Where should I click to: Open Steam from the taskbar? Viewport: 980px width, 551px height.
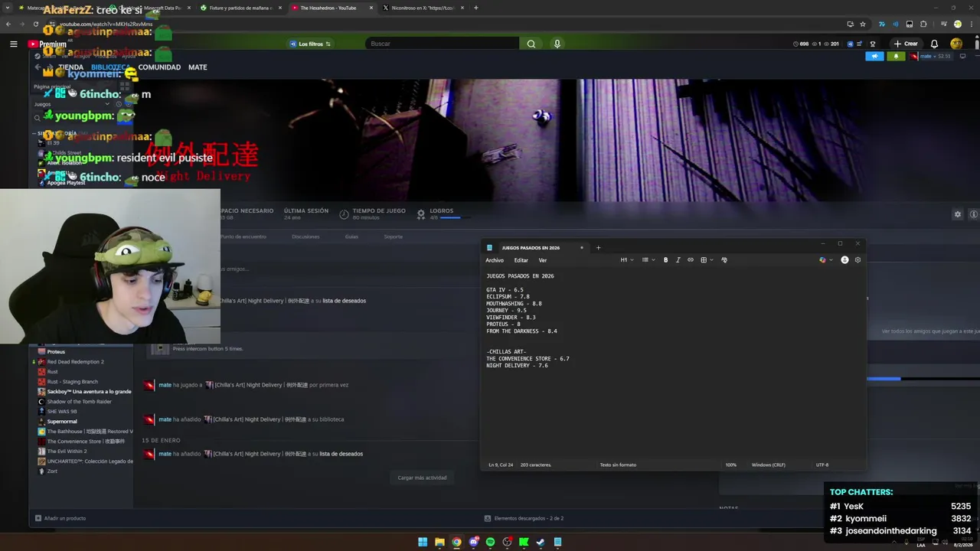click(x=541, y=542)
